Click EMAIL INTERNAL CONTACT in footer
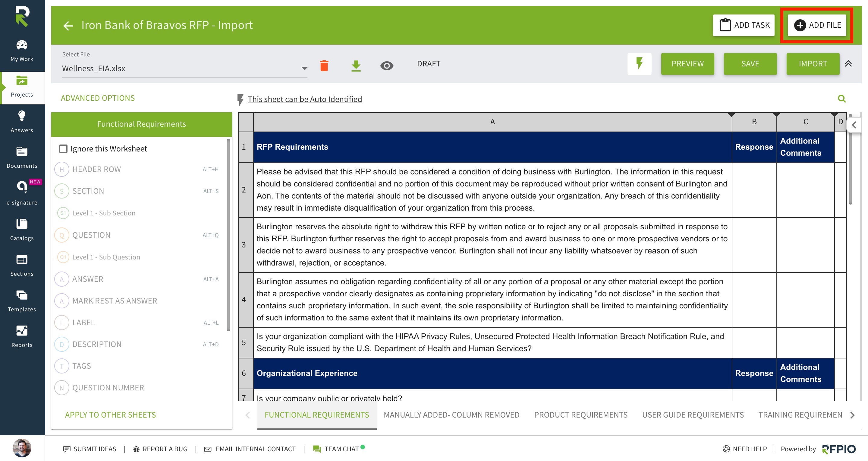Viewport: 868px width, 461px height. 250,449
